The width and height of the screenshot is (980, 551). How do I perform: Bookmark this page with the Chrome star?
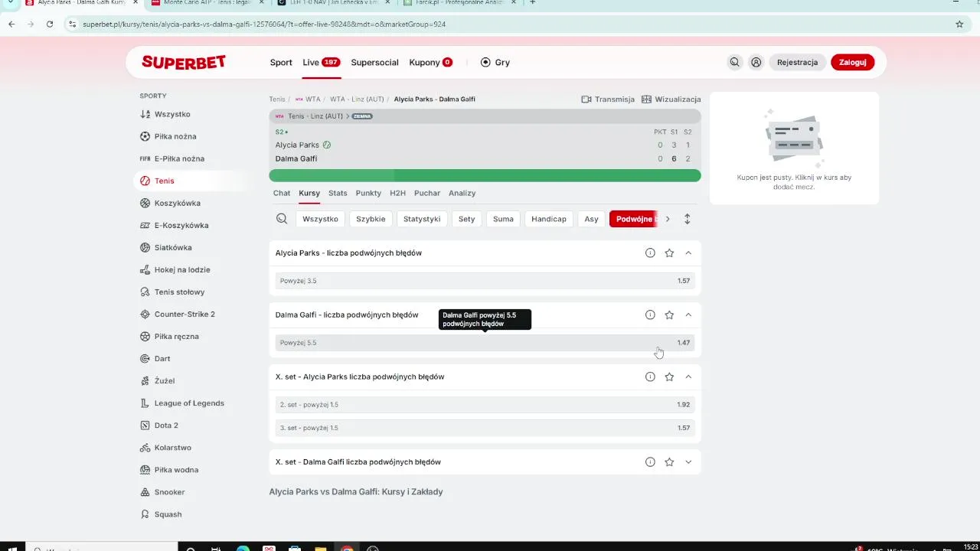point(959,24)
